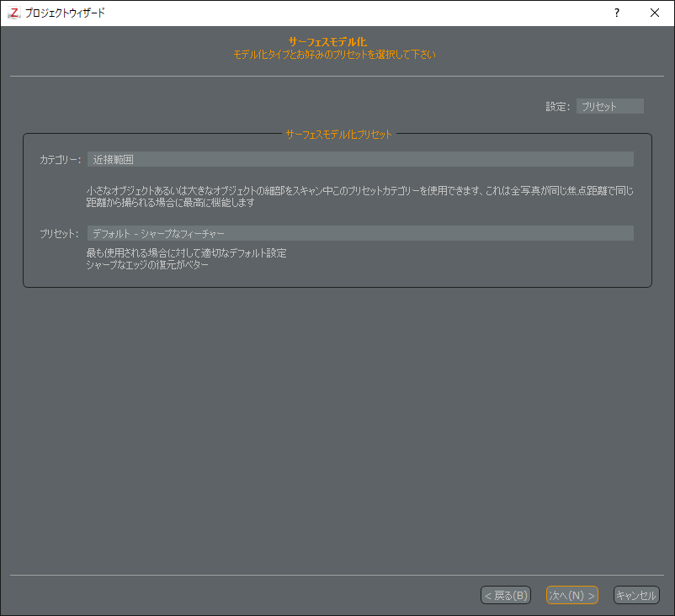Click the サーフェスモデル化 heading text
The height and width of the screenshot is (616, 675).
[x=327, y=42]
